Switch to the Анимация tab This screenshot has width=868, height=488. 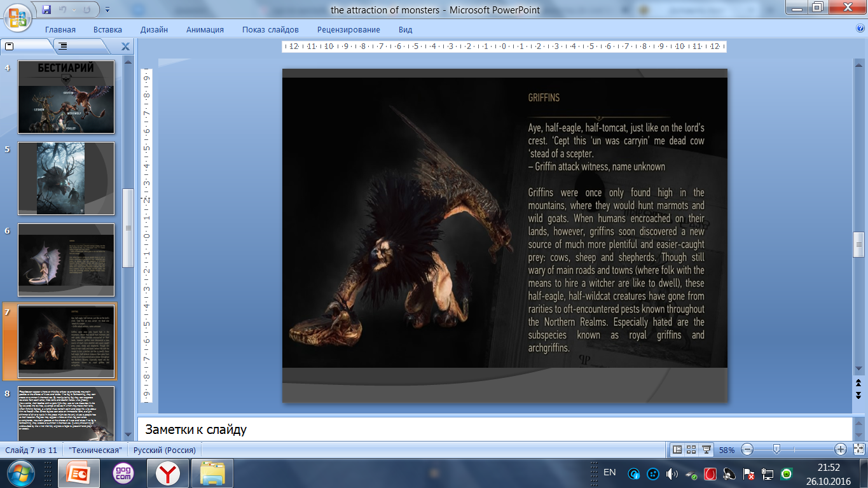tap(205, 30)
